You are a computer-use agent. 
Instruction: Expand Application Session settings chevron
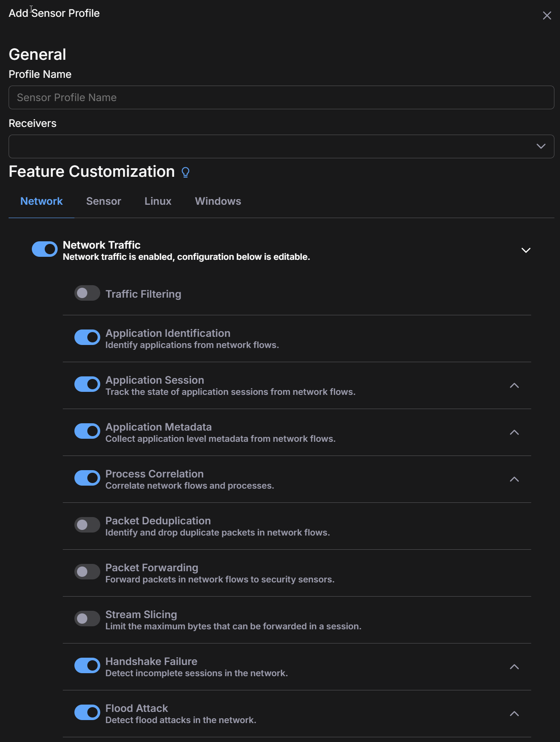(514, 385)
